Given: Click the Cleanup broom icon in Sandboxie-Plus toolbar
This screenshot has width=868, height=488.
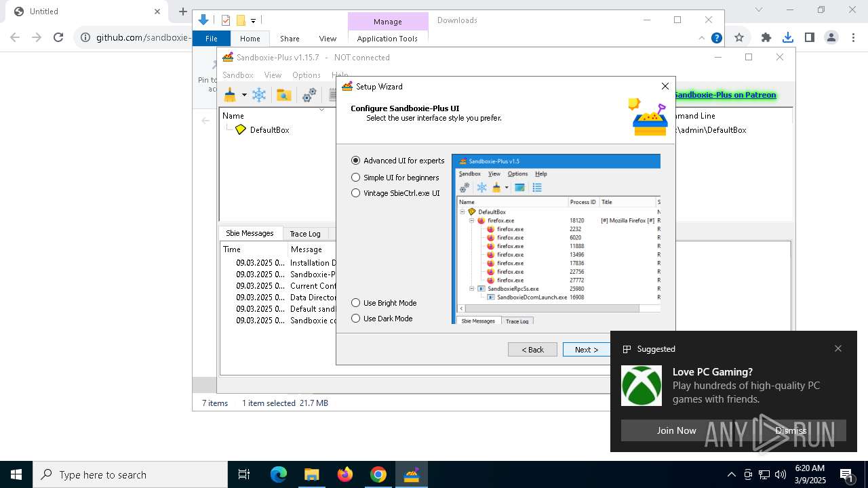Looking at the screenshot, I should [x=230, y=95].
